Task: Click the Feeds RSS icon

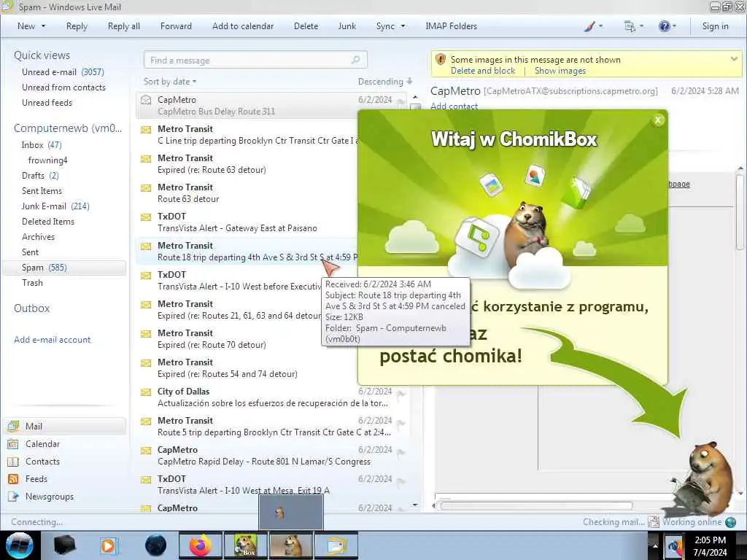Action: click(13, 479)
